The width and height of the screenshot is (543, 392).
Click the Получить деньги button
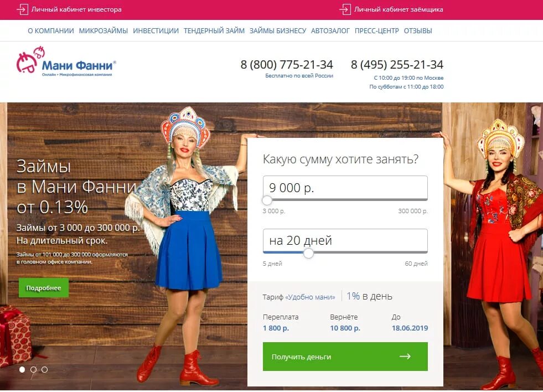click(x=345, y=357)
